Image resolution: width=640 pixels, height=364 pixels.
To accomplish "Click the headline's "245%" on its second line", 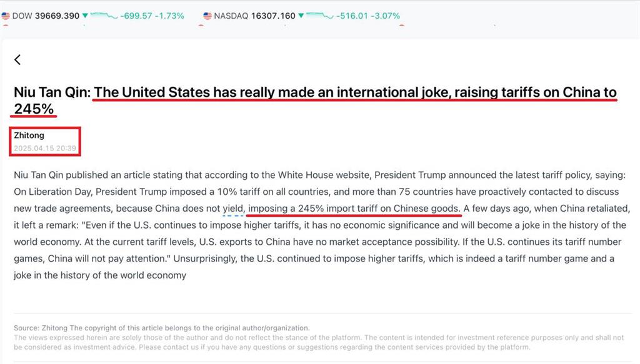I will (34, 109).
